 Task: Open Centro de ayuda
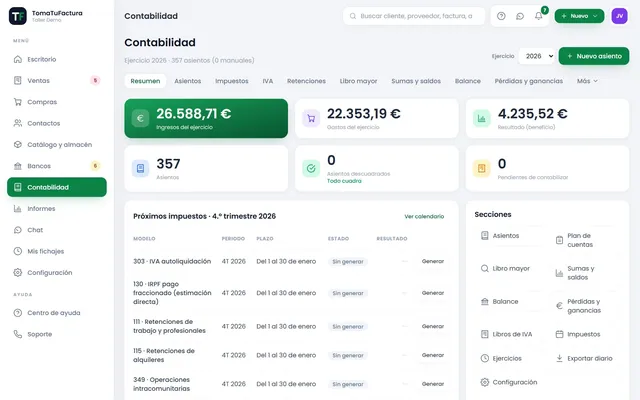57,313
